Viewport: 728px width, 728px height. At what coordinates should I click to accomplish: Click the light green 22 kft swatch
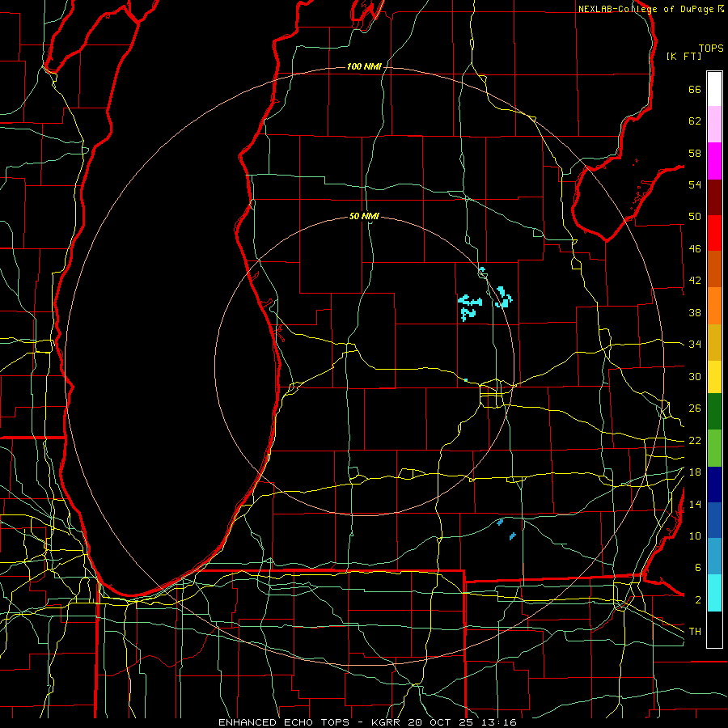(x=714, y=448)
